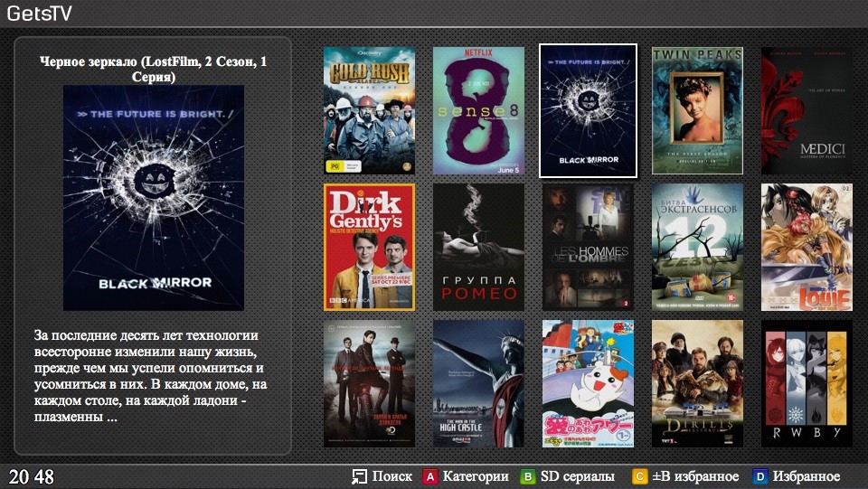The width and height of the screenshot is (868, 489).
Task: Select the Sense8 series poster
Action: tap(478, 110)
